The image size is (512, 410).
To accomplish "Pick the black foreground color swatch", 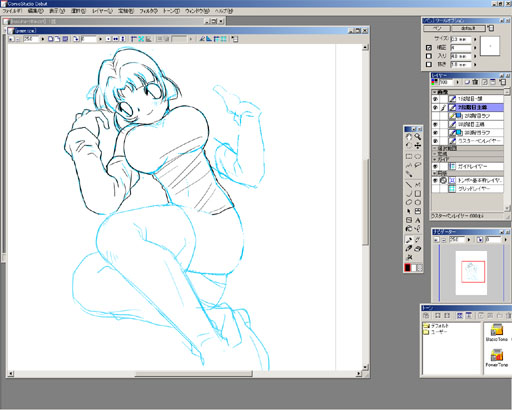I will (407, 268).
